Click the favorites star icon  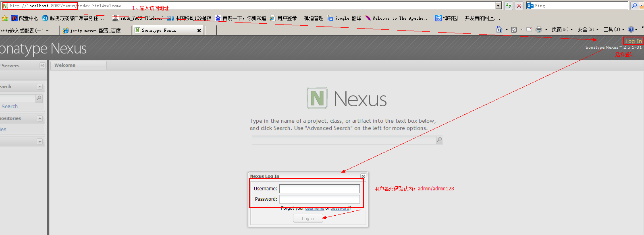(x=5, y=18)
